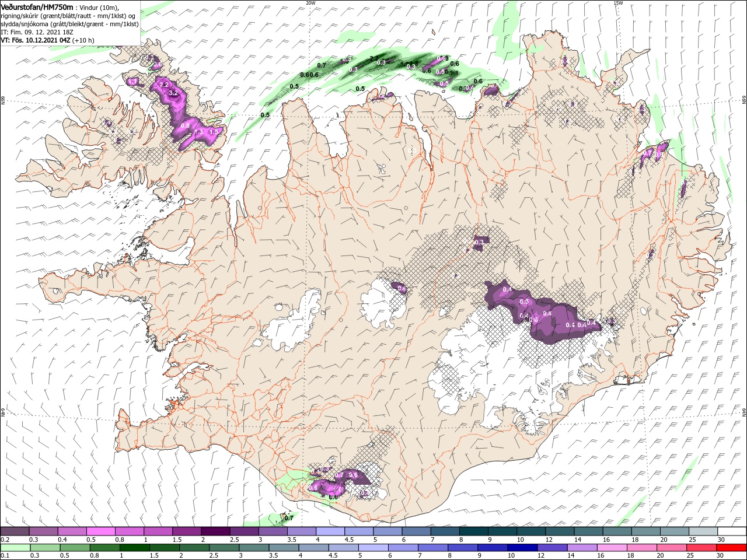
Task: Select red lower legend swatch after 30
Action: click(732, 548)
